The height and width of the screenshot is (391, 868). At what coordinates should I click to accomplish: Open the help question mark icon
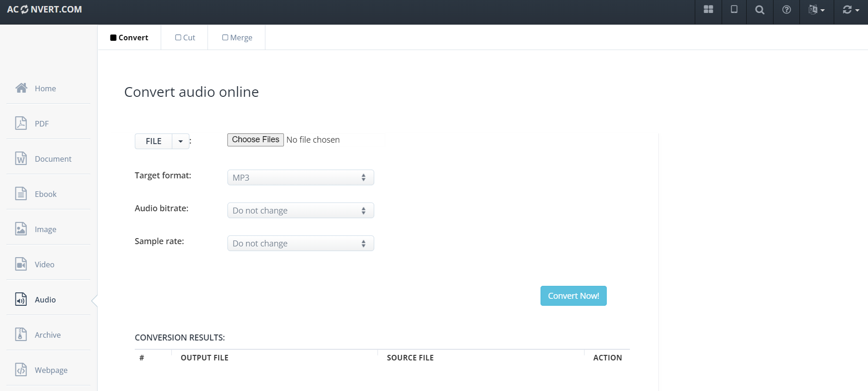[786, 10]
